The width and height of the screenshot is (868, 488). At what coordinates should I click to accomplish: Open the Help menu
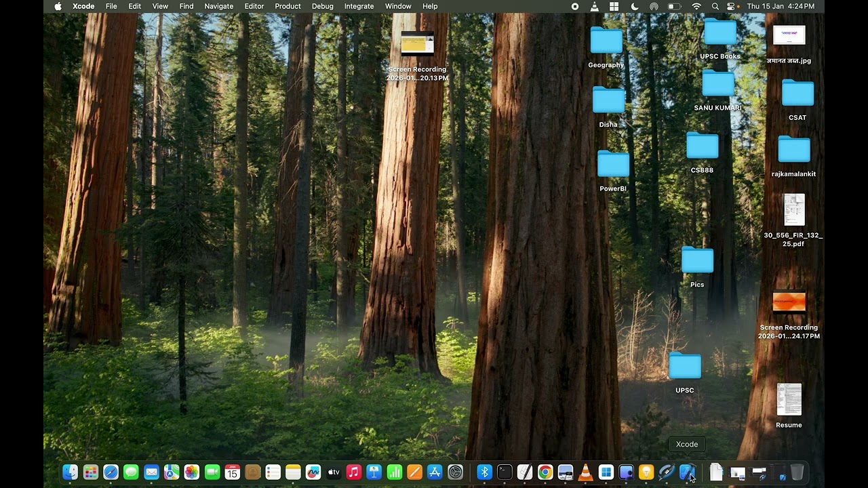(x=430, y=6)
